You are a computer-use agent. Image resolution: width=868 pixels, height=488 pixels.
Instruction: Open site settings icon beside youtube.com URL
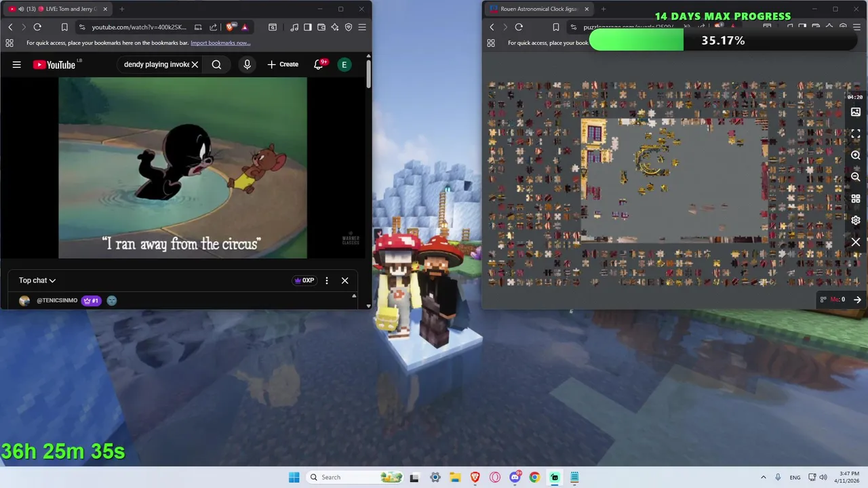pos(82,27)
